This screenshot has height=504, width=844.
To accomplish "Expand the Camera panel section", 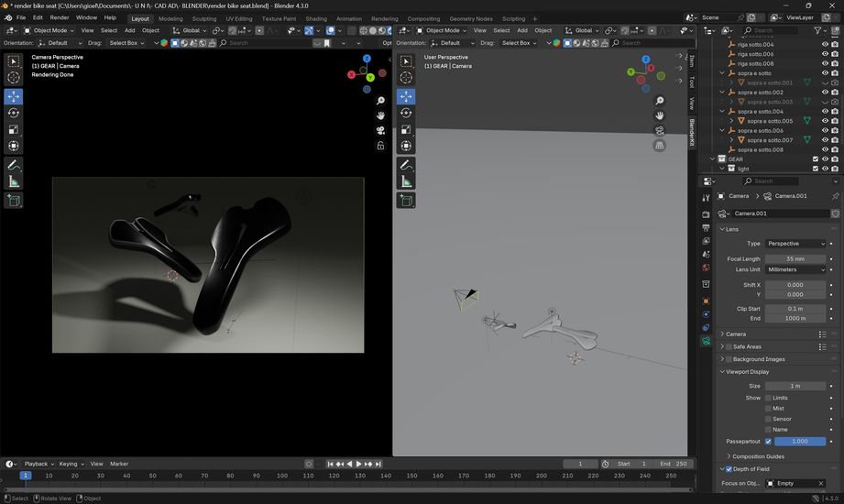I will pyautogui.click(x=736, y=334).
